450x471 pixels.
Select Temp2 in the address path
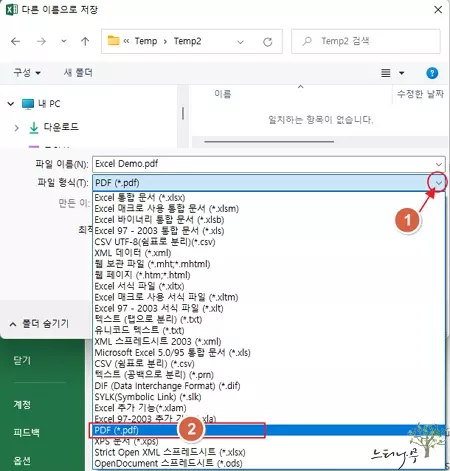point(187,41)
